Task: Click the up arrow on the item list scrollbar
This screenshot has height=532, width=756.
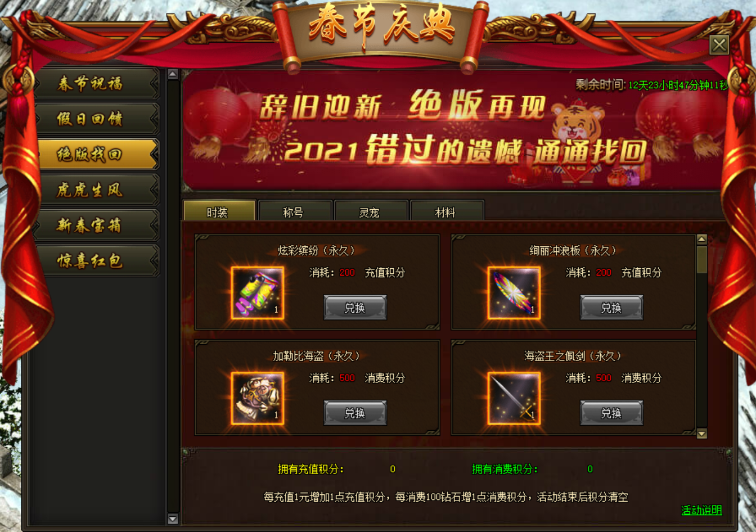Action: (701, 240)
